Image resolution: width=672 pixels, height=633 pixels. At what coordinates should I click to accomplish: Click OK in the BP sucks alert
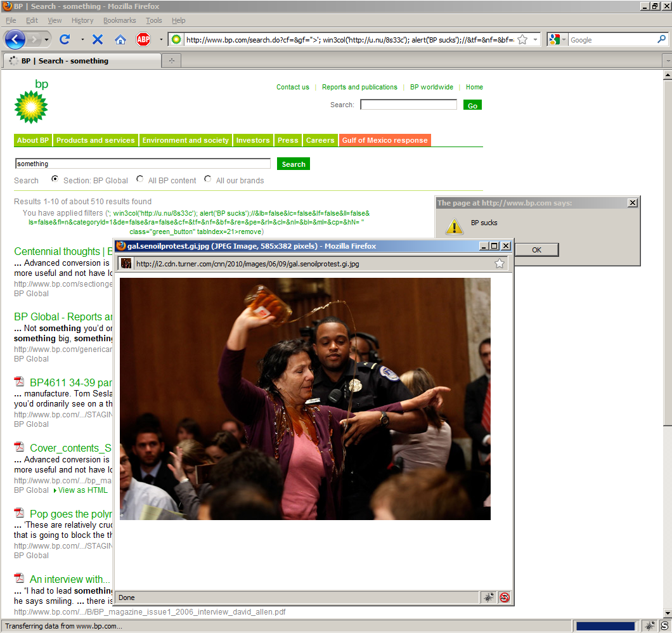[536, 250]
